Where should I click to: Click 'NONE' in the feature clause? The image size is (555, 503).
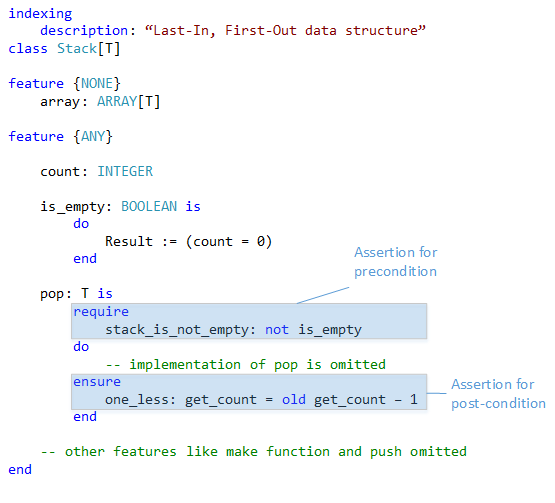97,84
